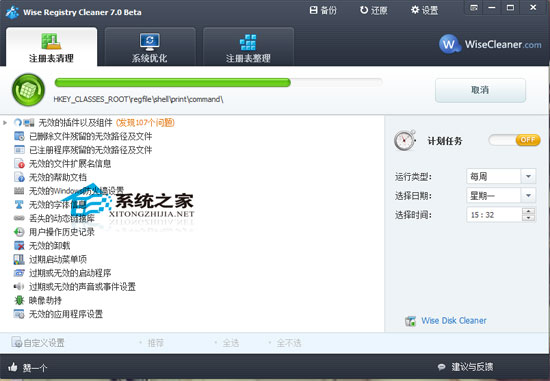
Task: Click the 已删除文件残留的无效路径及文件 icon
Action: point(19,136)
